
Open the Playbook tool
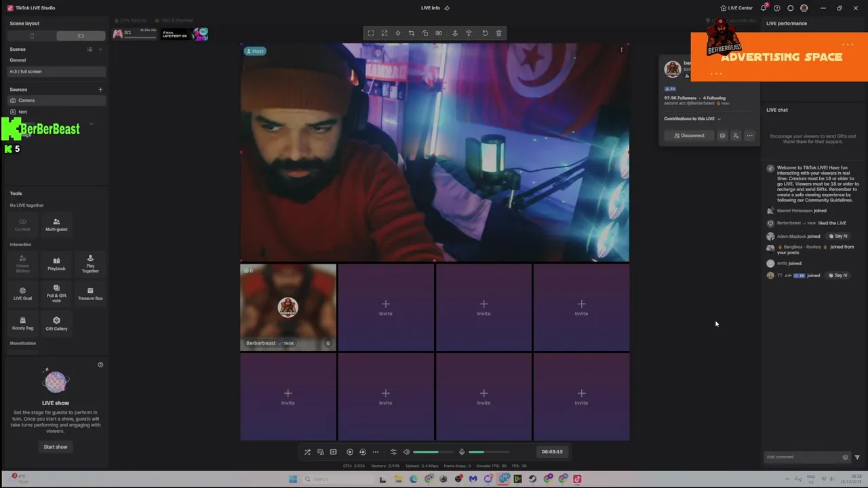[56, 264]
